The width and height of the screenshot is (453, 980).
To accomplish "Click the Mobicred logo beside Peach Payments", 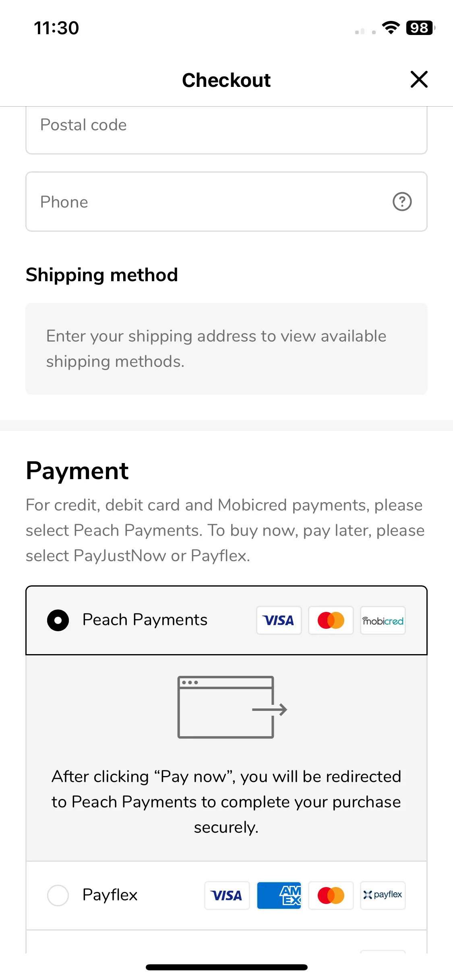I will click(383, 620).
